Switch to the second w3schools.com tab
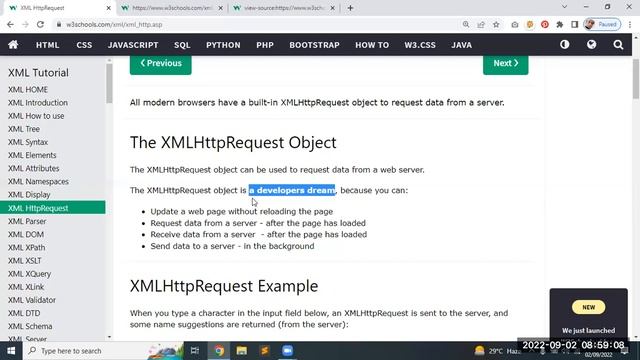 173,8
